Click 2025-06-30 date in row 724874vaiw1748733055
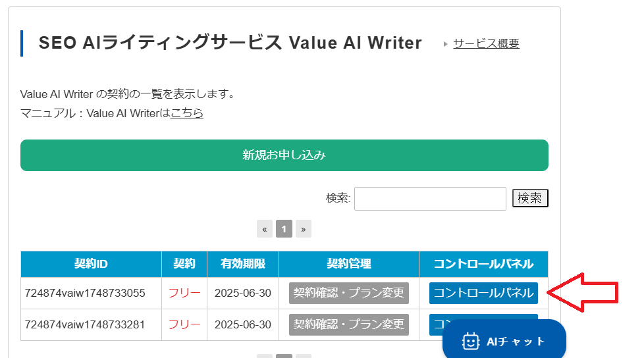The height and width of the screenshot is (358, 644). (243, 293)
